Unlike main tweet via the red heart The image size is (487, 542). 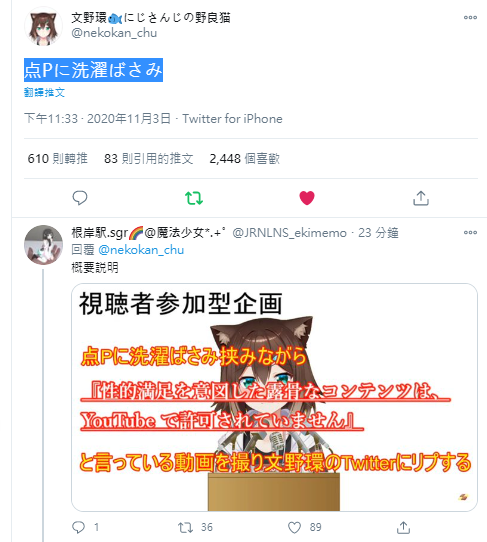(307, 198)
